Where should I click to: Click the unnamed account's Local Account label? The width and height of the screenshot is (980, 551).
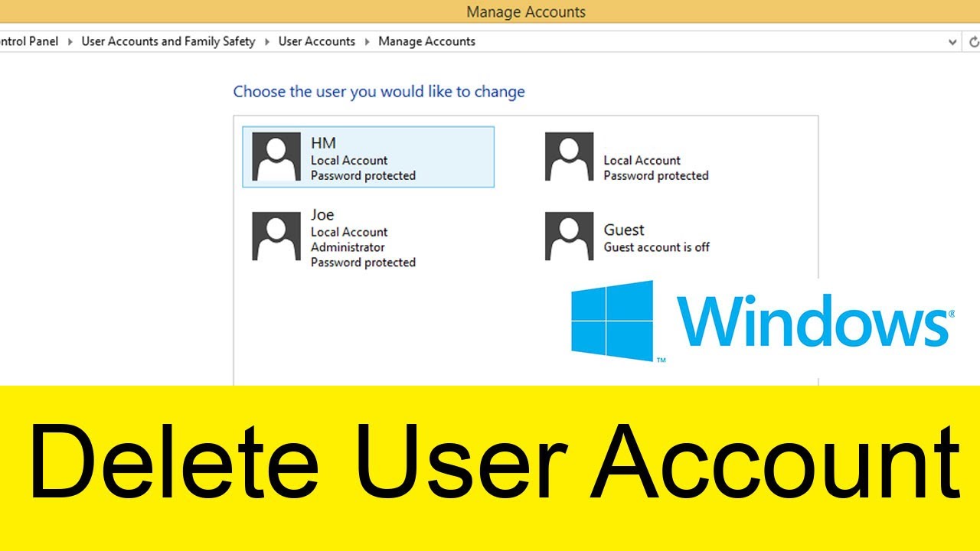[x=642, y=161]
